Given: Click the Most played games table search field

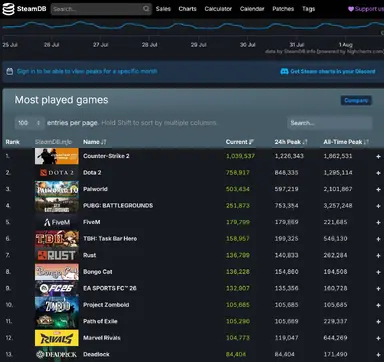Looking at the screenshot, I should tap(329, 123).
